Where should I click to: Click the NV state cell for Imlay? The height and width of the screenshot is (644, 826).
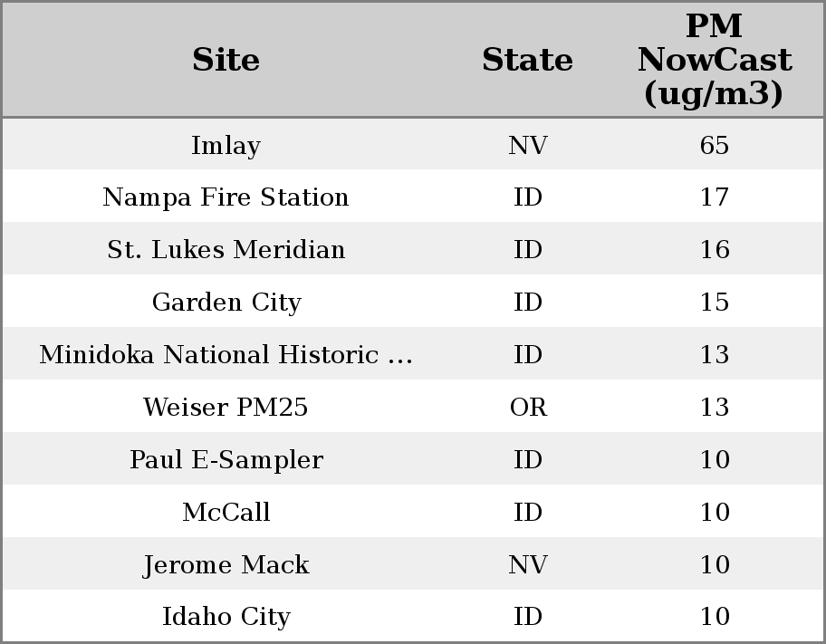(x=527, y=145)
